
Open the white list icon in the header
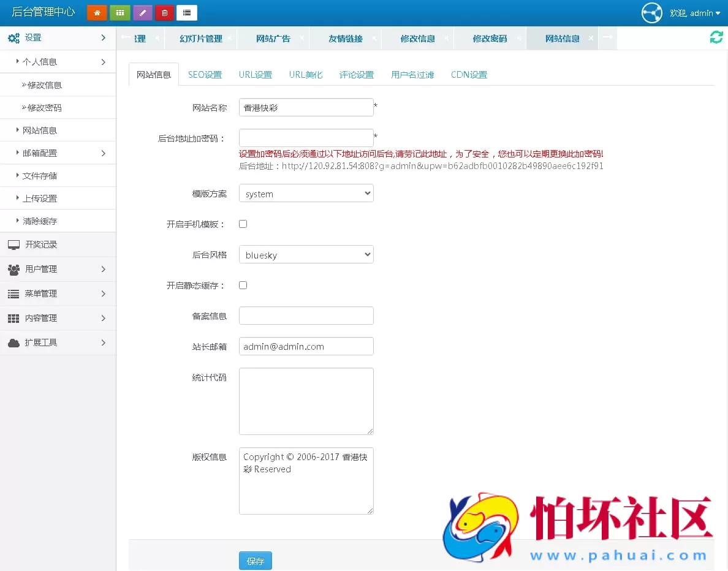(187, 12)
